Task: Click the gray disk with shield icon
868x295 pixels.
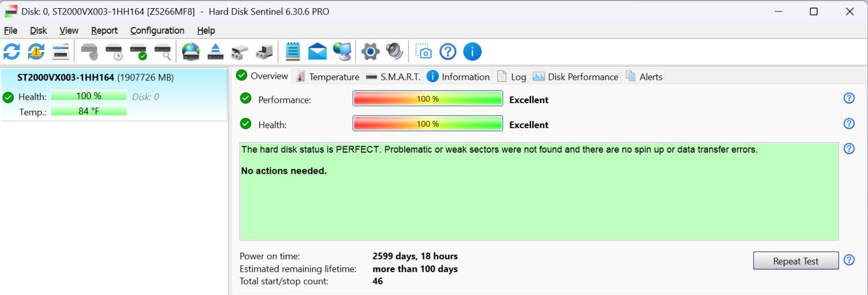Action: coord(90,52)
